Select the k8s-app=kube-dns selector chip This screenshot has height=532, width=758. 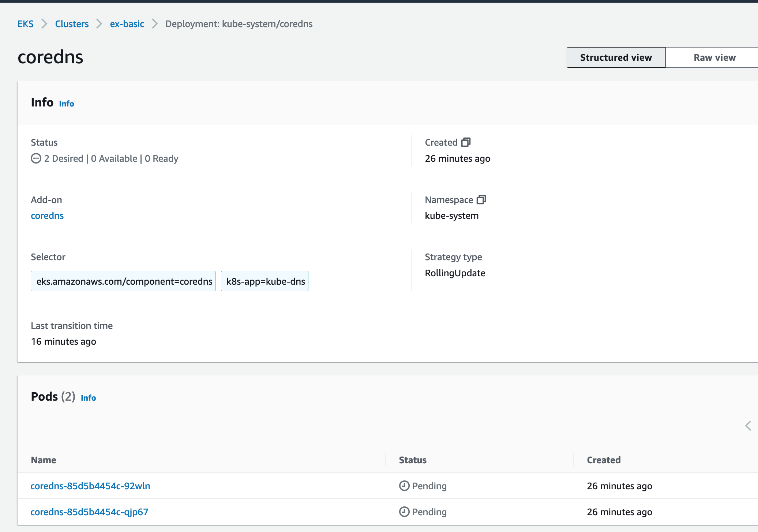coord(264,281)
